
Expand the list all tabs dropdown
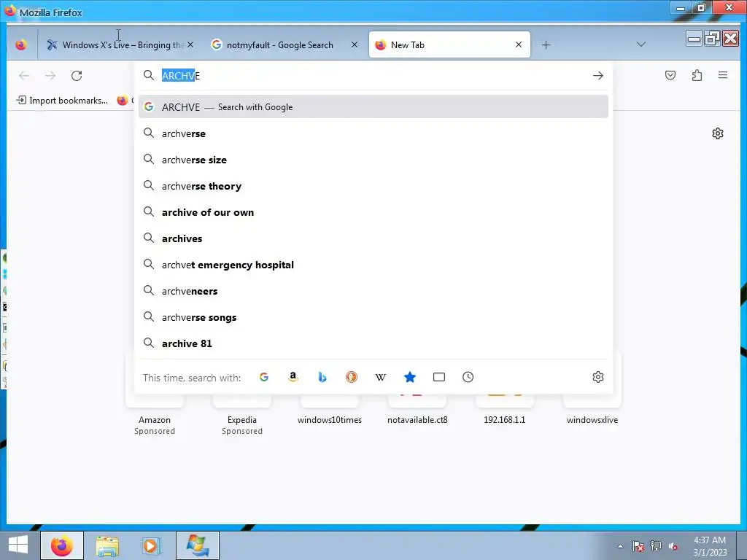pos(640,44)
